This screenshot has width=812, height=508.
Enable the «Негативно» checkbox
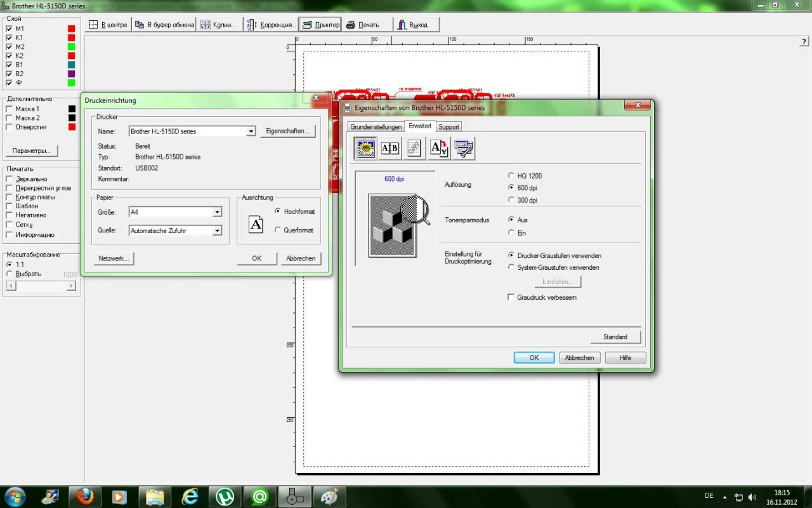point(9,215)
